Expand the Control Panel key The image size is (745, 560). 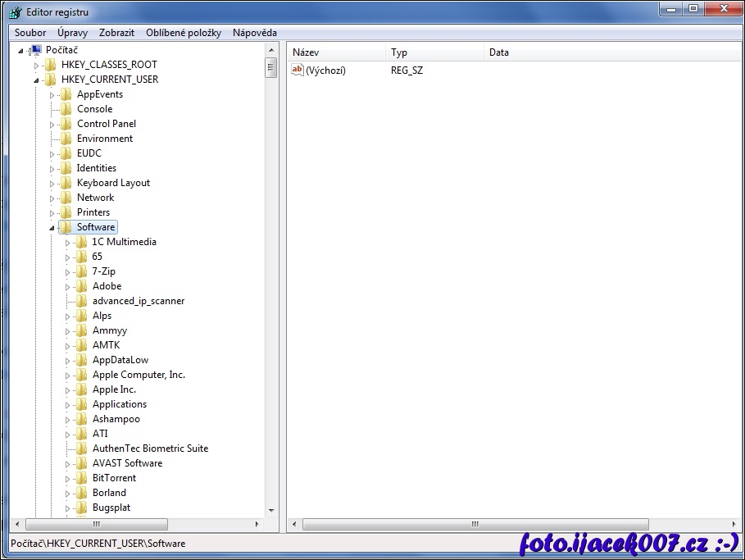pyautogui.click(x=52, y=125)
